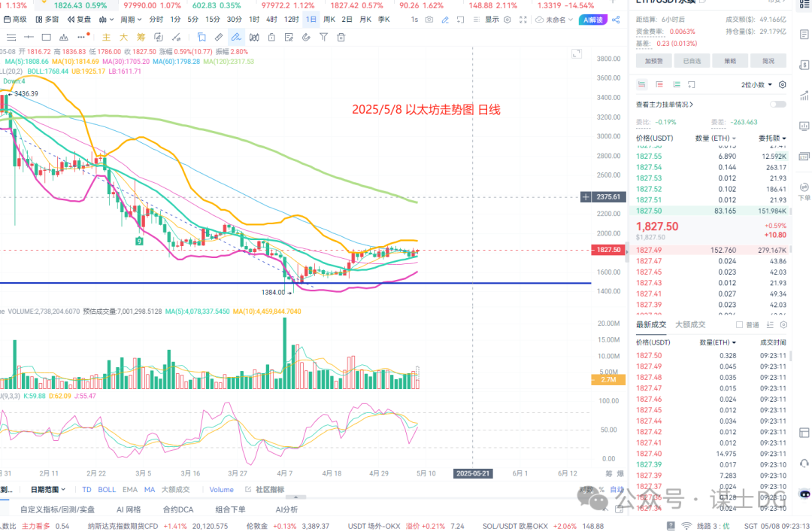
Task: Switch to 大额成交 tab in trades panel
Action: point(690,324)
